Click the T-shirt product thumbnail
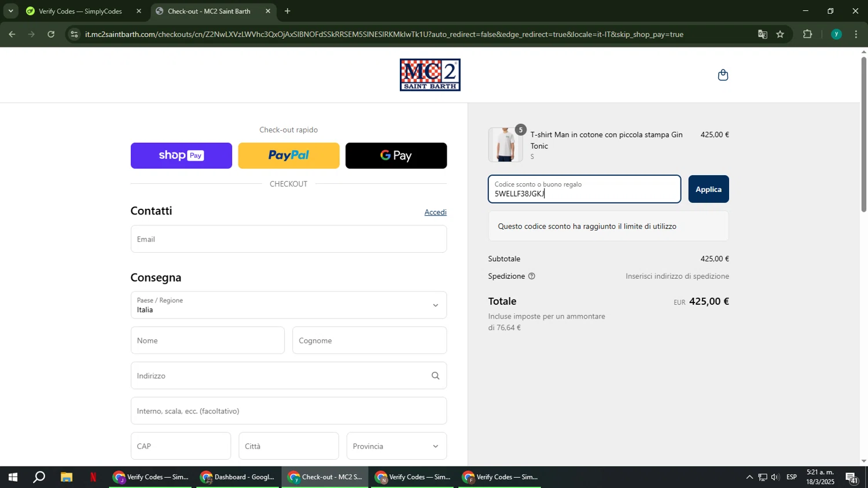 (505, 144)
